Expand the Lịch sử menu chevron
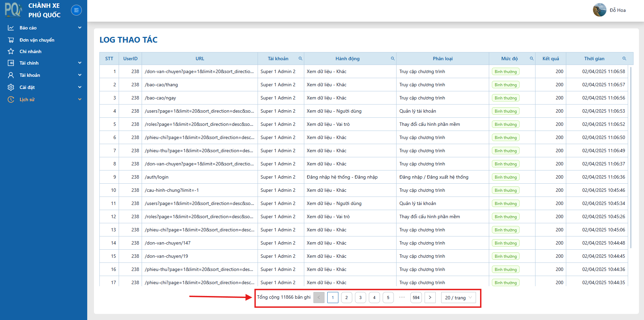Viewport: 644px width, 320px height. [80, 99]
